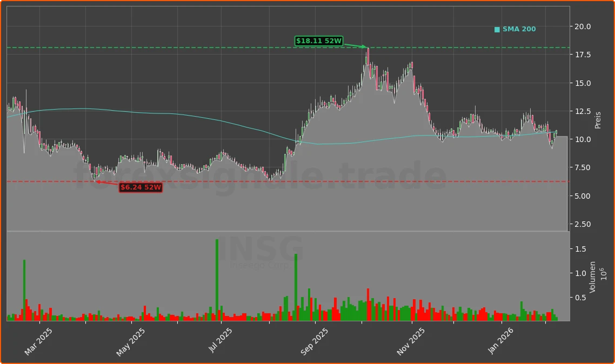The image size is (615, 364).
Task: Click the SMA 200 legend square icon
Action: 497,29
